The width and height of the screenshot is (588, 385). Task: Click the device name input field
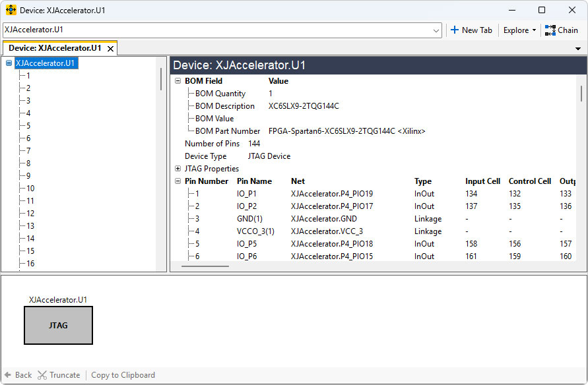216,30
